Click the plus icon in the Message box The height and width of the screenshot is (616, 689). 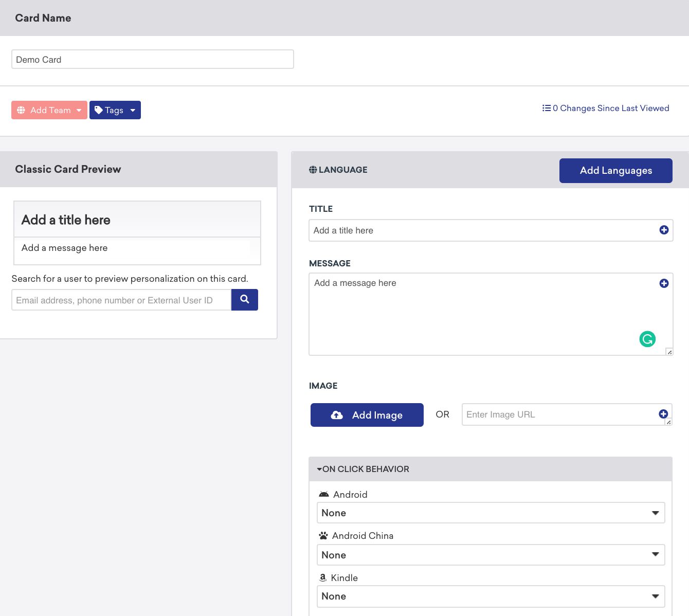point(664,283)
